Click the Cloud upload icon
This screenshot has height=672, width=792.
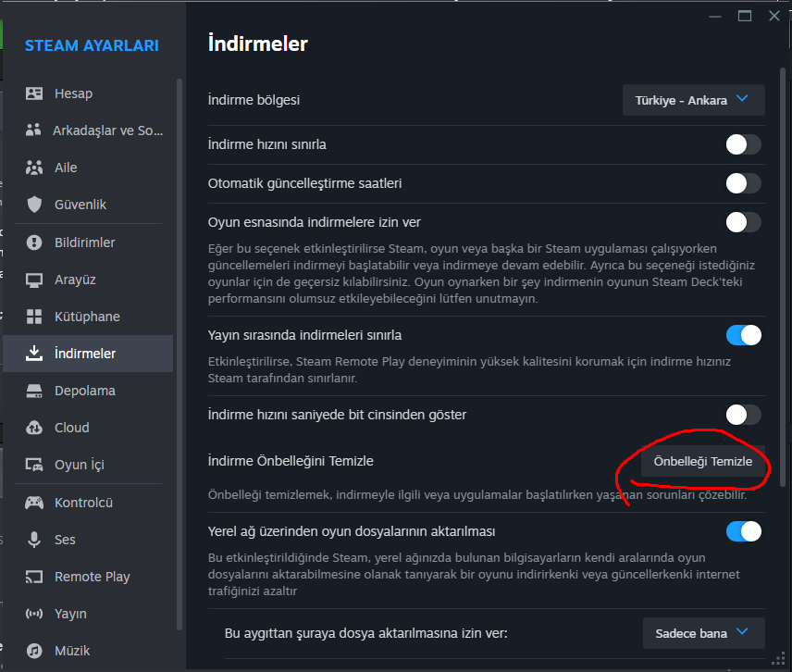tap(34, 428)
